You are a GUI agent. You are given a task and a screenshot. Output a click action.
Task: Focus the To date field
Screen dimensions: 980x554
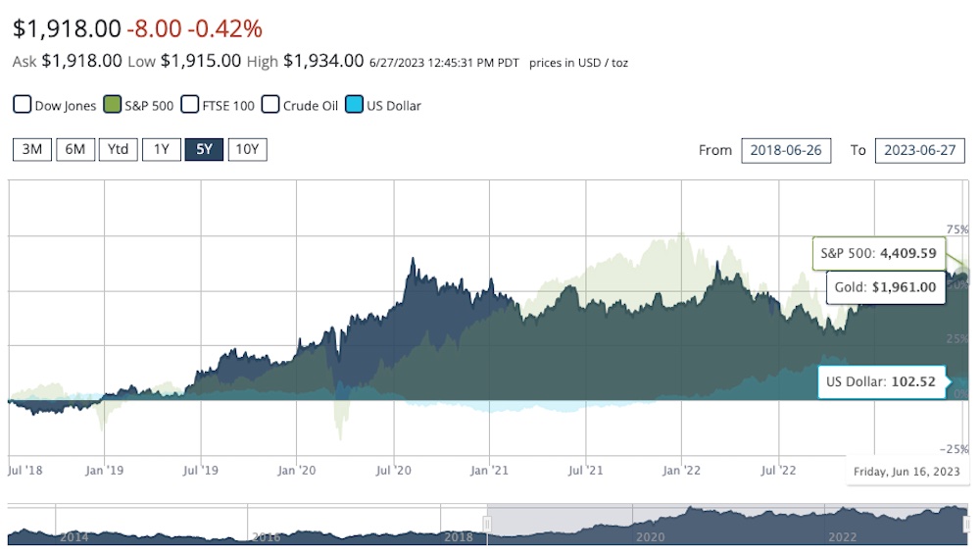click(919, 150)
